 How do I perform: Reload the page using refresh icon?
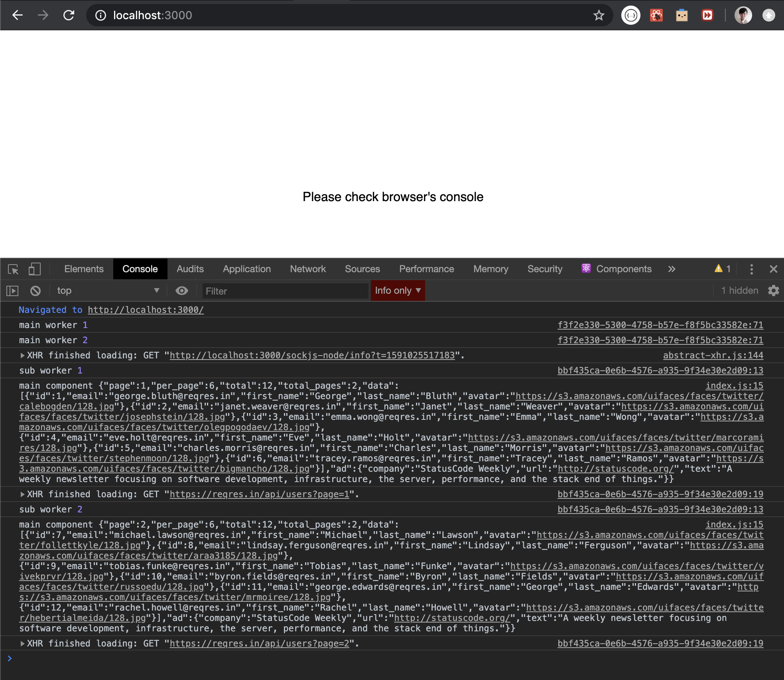tap(69, 16)
